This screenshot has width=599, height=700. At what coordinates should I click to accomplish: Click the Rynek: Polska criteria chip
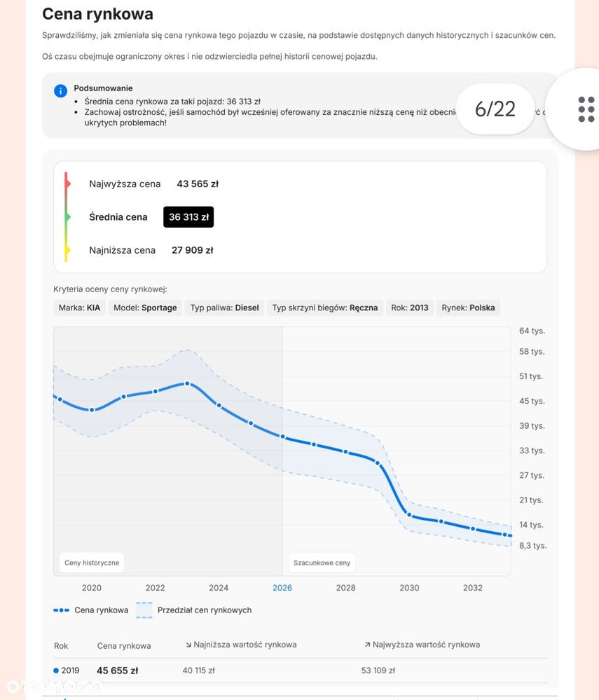pos(468,308)
